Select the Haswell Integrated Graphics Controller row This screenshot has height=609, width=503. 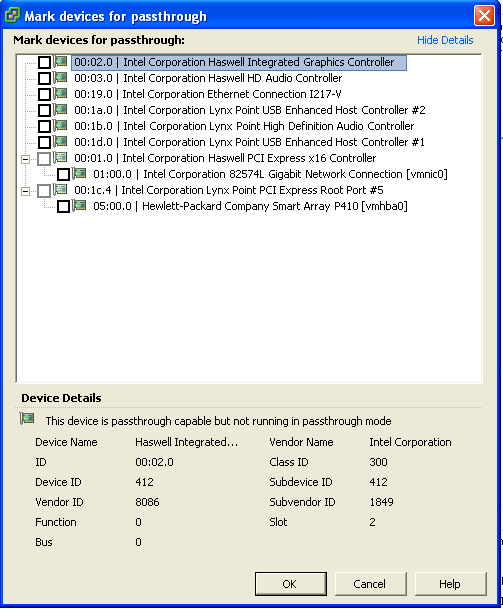(x=239, y=63)
